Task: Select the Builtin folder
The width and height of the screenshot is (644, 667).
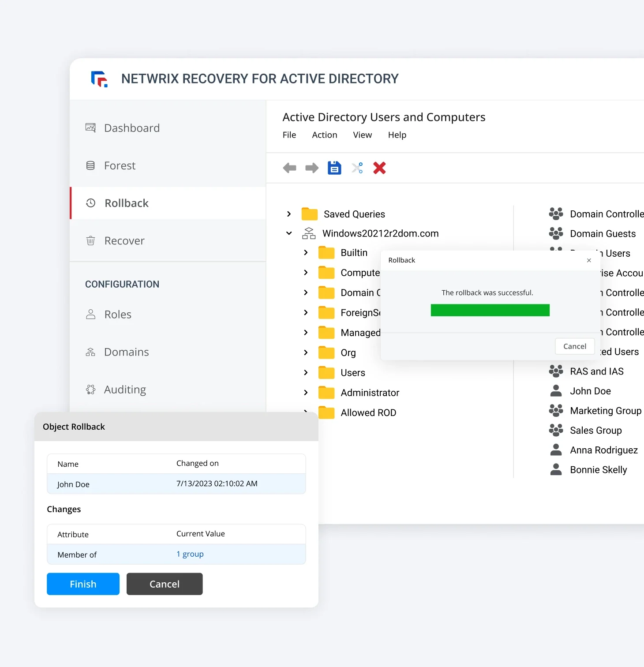Action: (343, 253)
